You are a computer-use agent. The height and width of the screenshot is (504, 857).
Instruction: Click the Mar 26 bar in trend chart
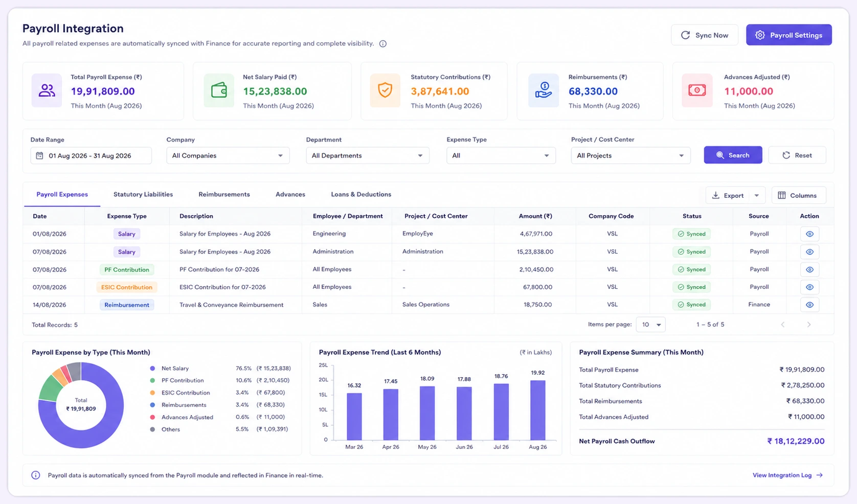click(354, 416)
